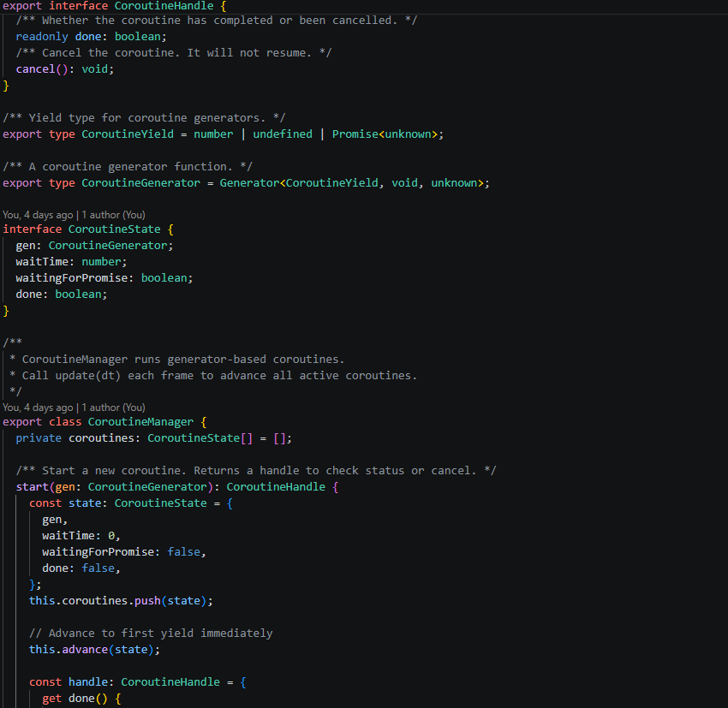
Task: Click 'this.advance(state);' statement
Action: (94, 649)
